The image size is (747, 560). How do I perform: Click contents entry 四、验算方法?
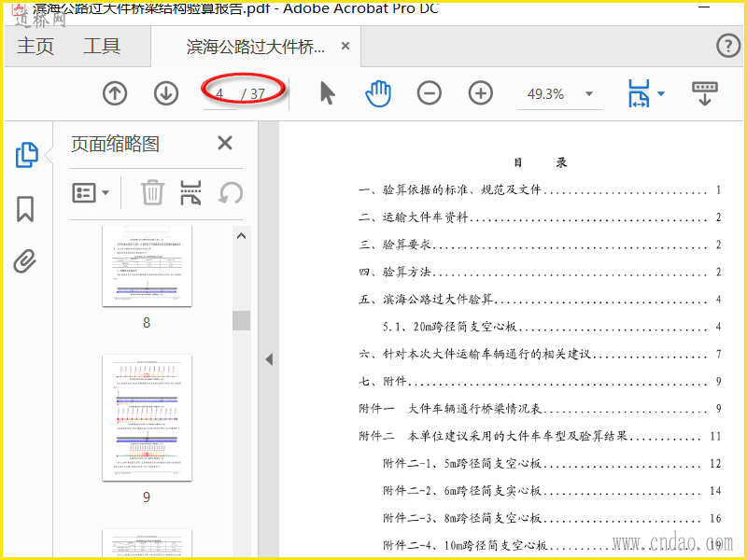[540, 272]
